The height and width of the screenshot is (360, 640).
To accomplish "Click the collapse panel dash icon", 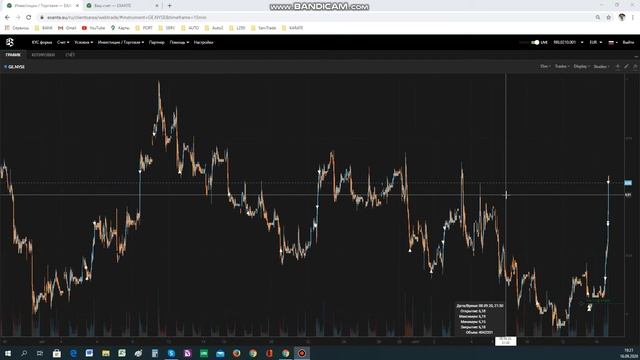I will pyautogui.click(x=636, y=56).
